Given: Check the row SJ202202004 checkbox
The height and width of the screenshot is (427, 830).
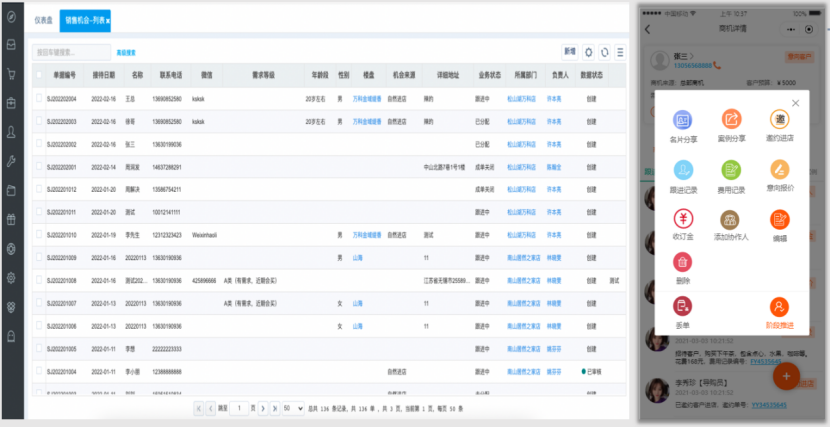Looking at the screenshot, I should pos(39,98).
